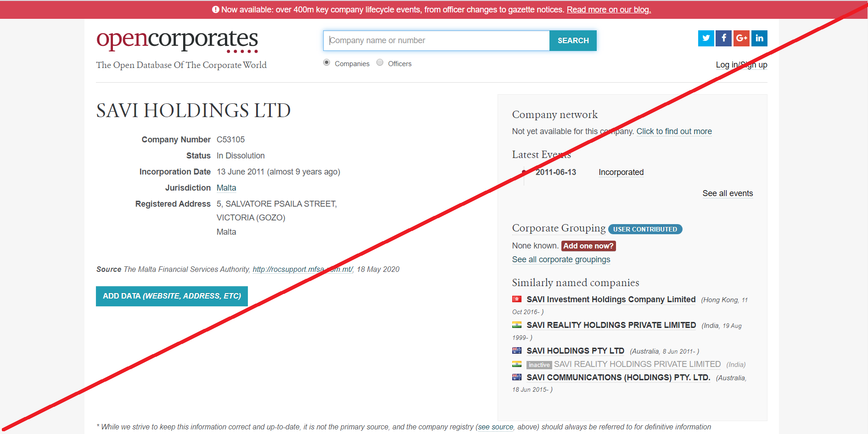Open 'See all corporate groupings' link
This screenshot has height=434, width=868.
pos(561,259)
